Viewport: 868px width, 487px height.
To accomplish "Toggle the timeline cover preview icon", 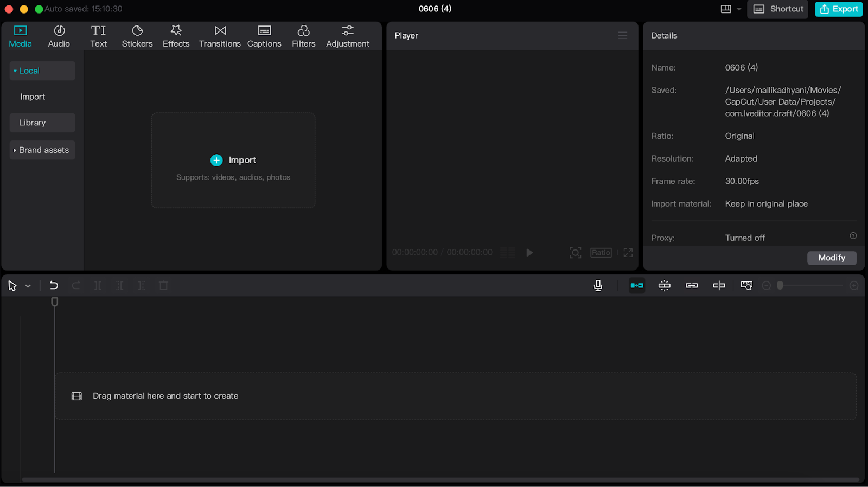I will point(746,285).
